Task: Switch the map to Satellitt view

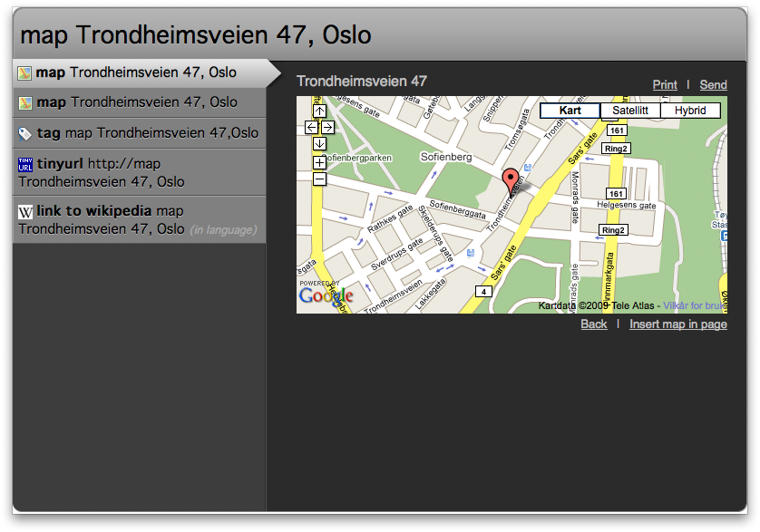Action: [630, 111]
